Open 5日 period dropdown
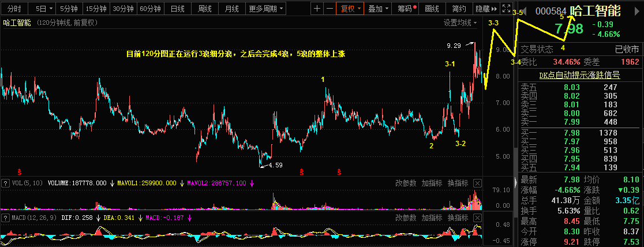The height and width of the screenshot is (247, 644). click(x=43, y=8)
